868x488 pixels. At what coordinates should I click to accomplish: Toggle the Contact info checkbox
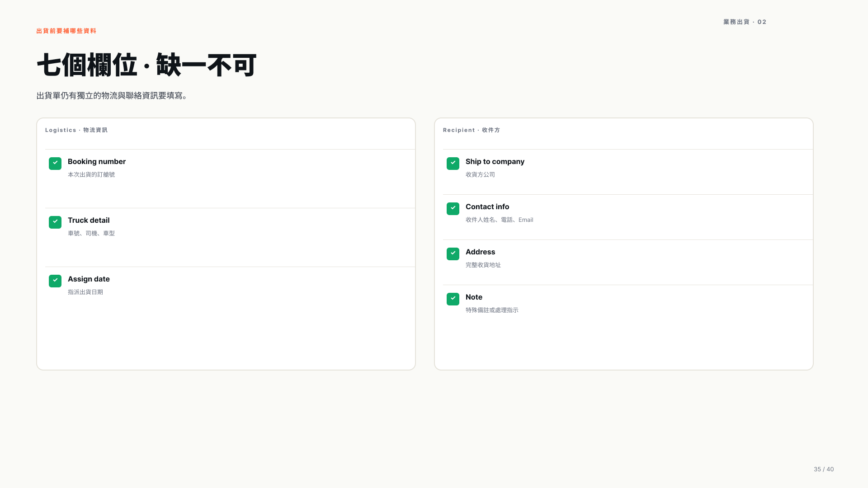(x=453, y=209)
